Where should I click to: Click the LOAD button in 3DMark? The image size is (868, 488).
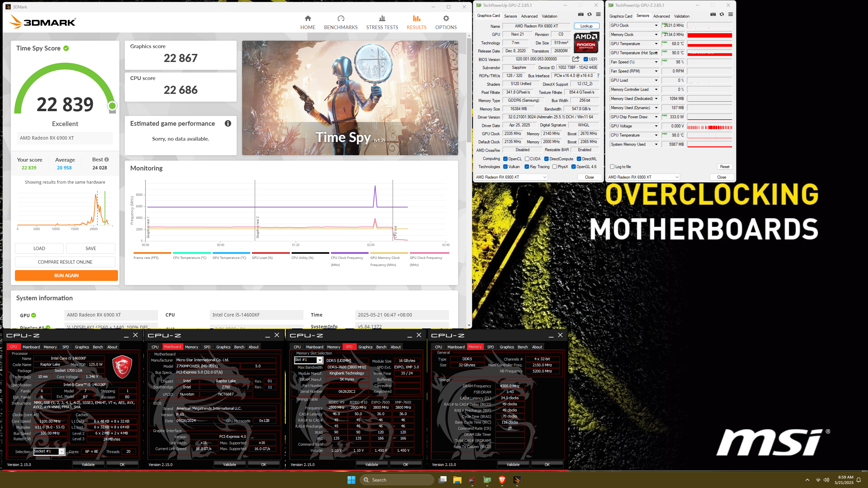click(39, 248)
